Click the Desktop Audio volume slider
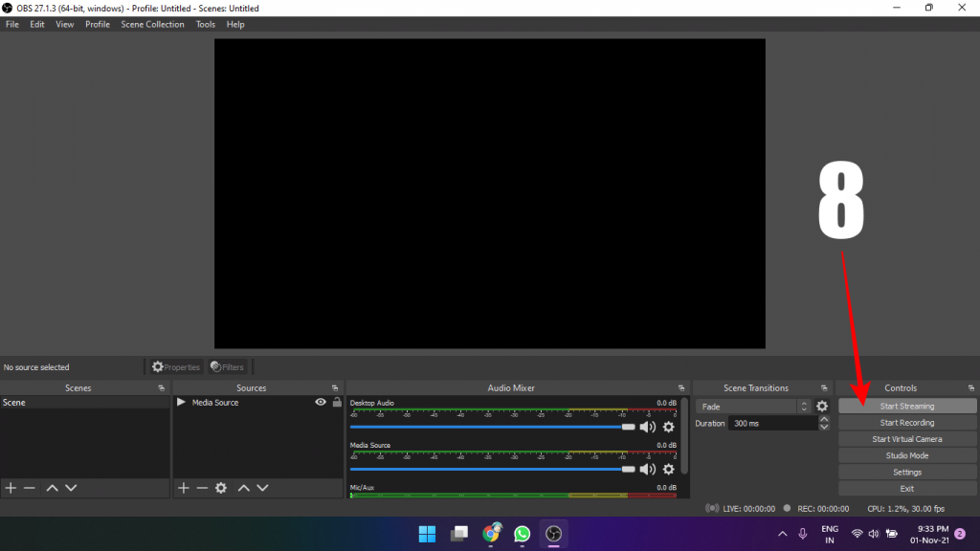 click(x=488, y=427)
